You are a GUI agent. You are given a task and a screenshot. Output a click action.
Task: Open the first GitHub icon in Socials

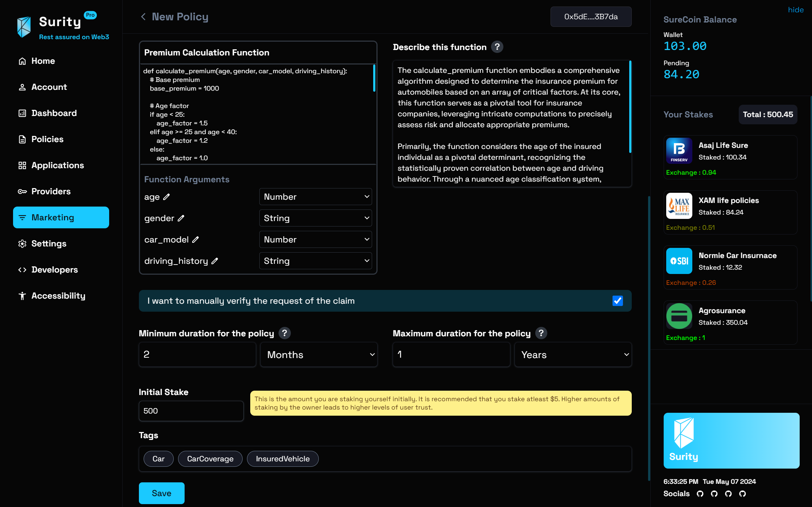click(x=700, y=494)
